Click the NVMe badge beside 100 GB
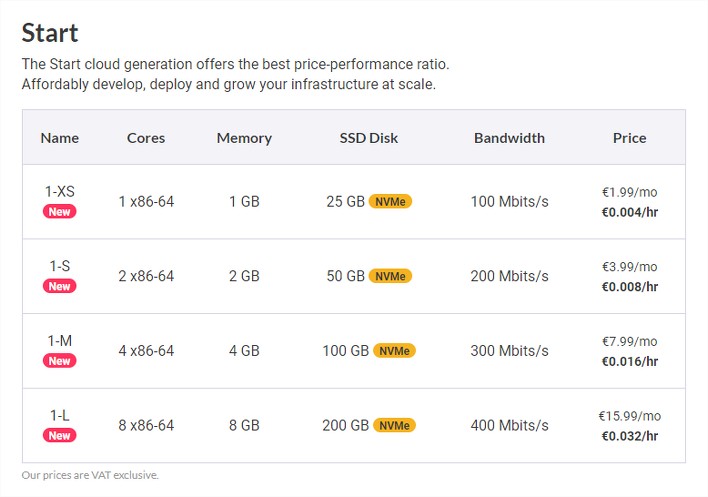The image size is (708, 497). tap(394, 351)
